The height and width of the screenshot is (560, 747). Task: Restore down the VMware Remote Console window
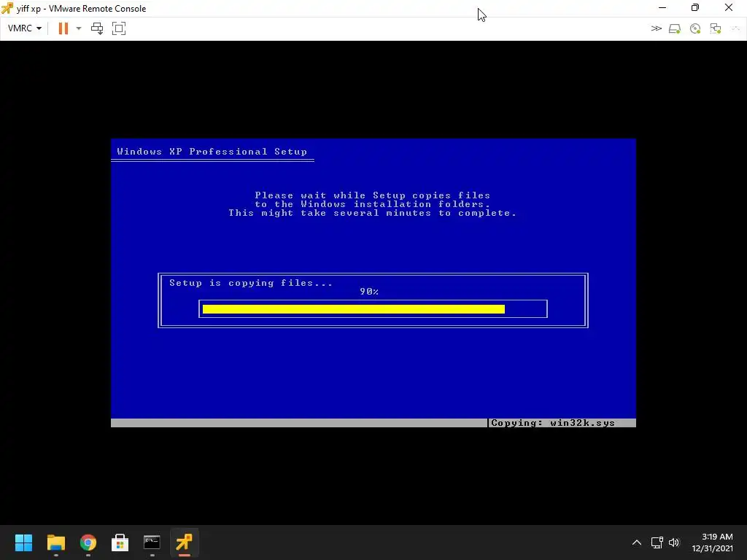695,7
